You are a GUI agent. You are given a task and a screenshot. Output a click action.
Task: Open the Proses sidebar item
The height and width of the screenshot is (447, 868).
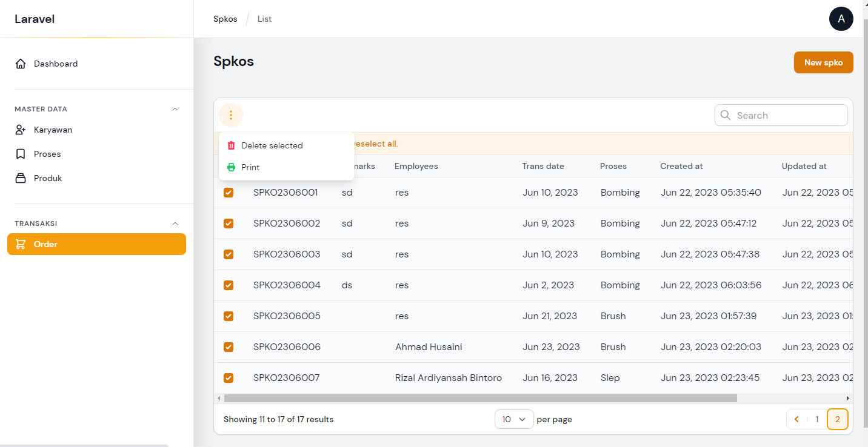pyautogui.click(x=96, y=154)
